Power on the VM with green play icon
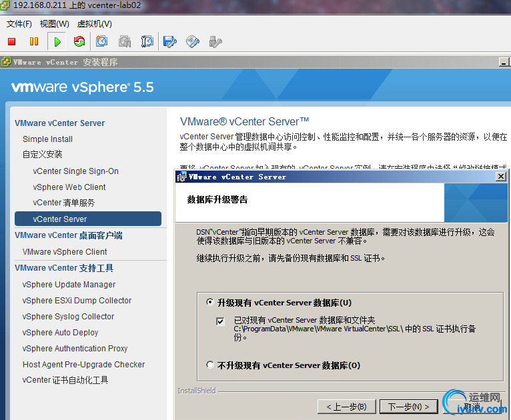 tap(57, 42)
